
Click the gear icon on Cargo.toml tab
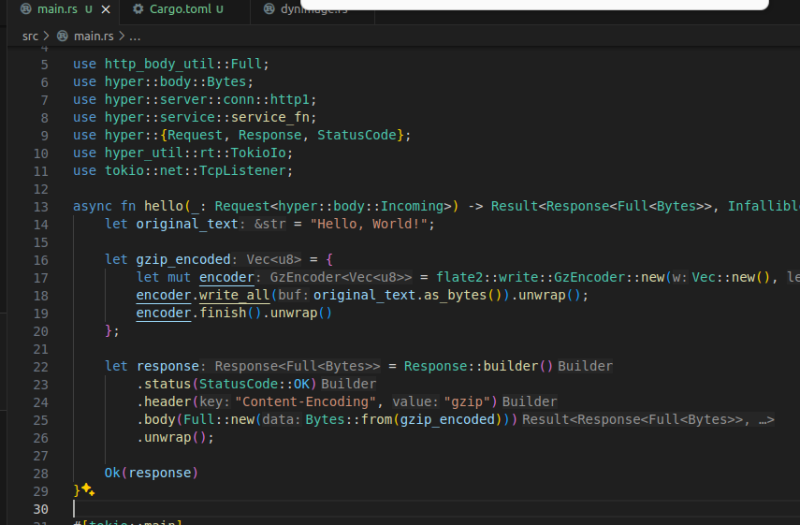coord(138,9)
